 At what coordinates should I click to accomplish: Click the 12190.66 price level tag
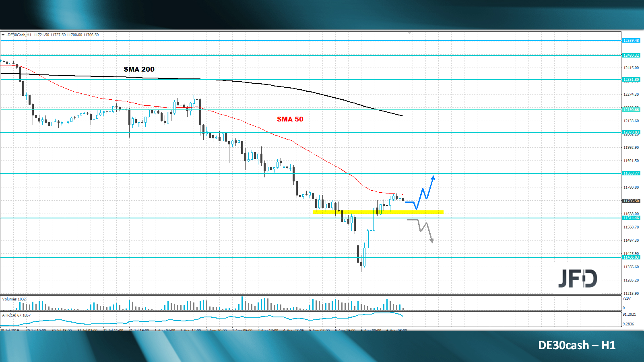click(x=631, y=110)
